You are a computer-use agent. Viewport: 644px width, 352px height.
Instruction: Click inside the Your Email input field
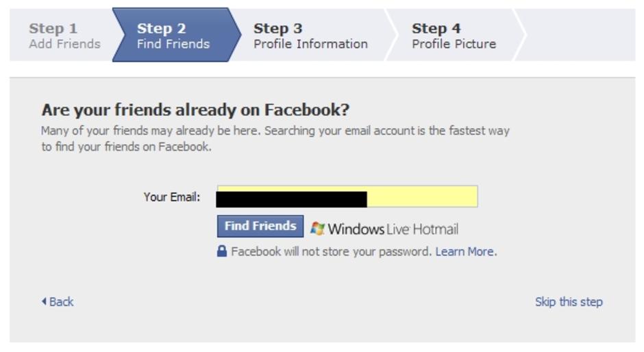point(347,197)
